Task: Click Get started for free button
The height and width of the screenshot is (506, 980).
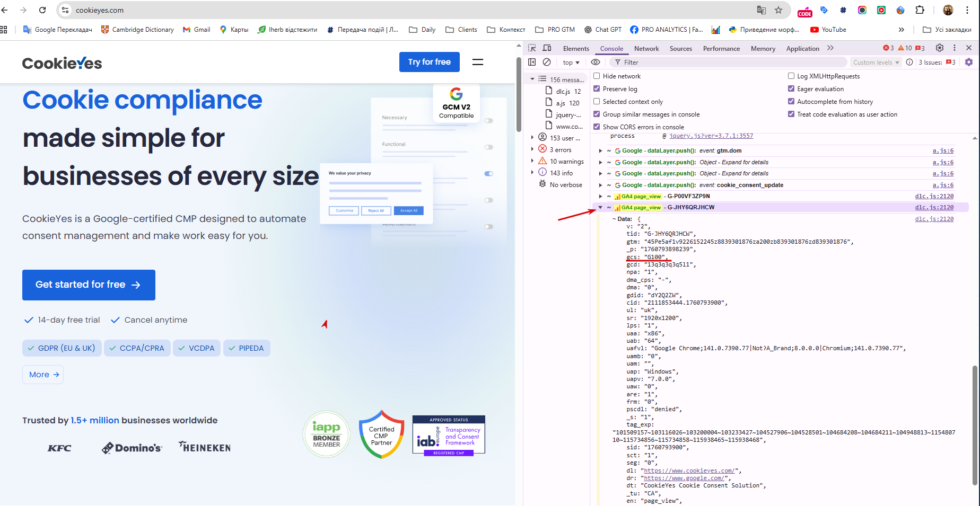Action: coord(89,285)
